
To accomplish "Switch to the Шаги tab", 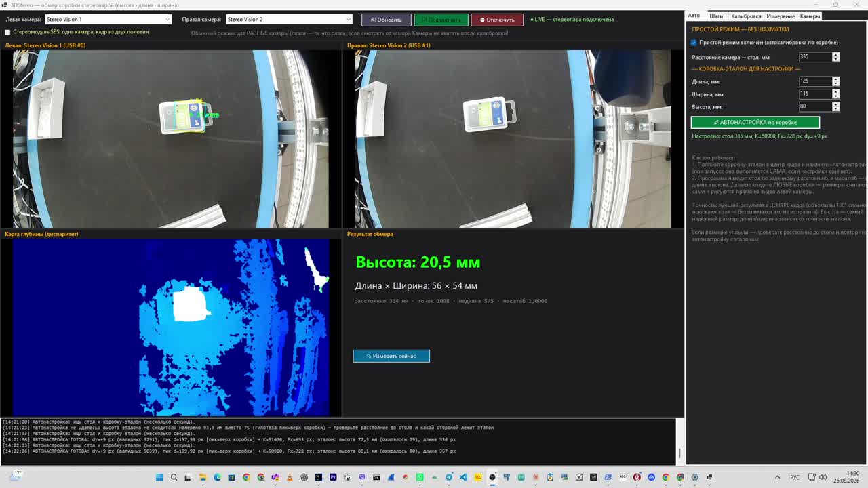I will (716, 16).
